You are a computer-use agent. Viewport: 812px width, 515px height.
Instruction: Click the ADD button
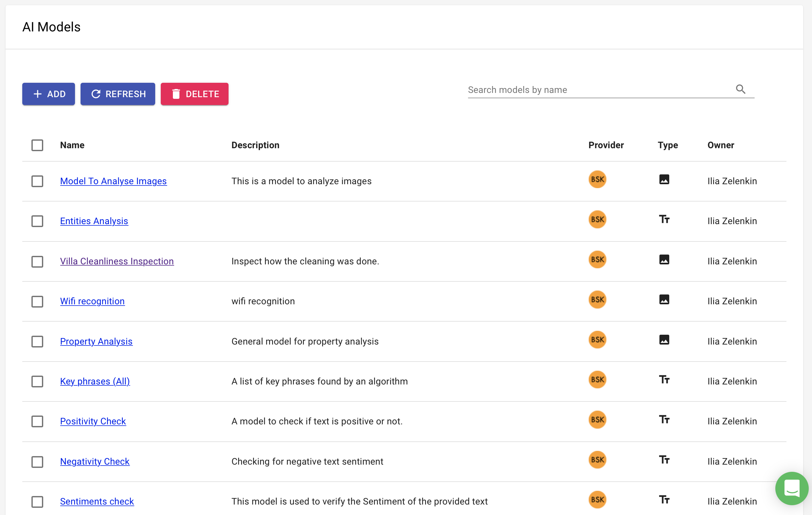48,94
